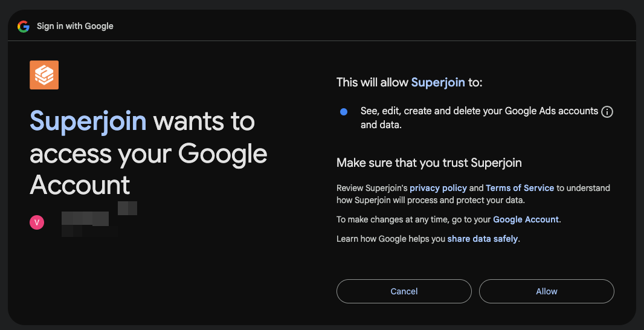Click the Google logo in header
Image resolution: width=644 pixels, height=330 pixels.
(x=24, y=27)
